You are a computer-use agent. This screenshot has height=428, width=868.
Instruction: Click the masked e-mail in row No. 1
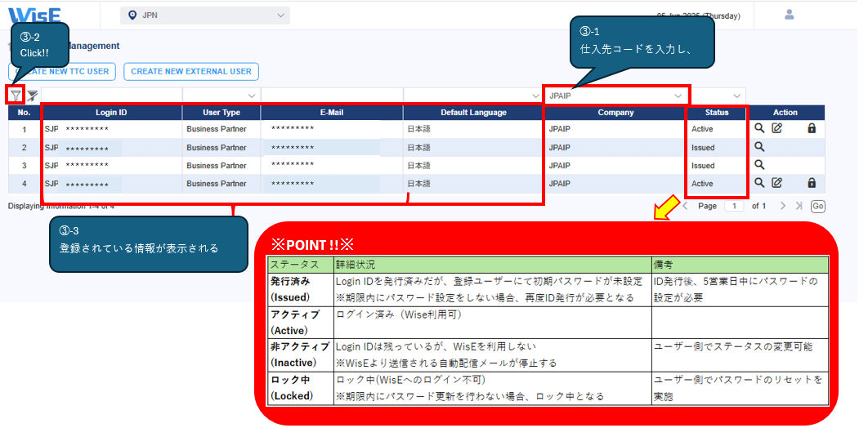(x=293, y=128)
